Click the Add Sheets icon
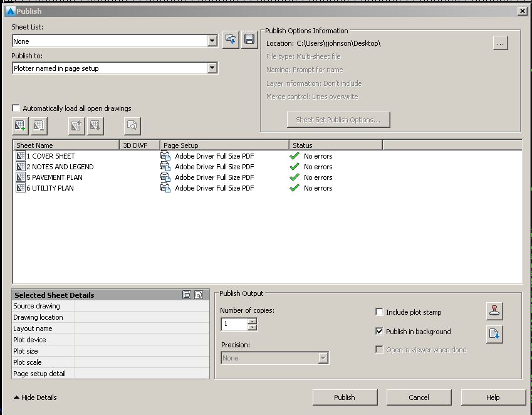This screenshot has width=532, height=415. click(19, 125)
